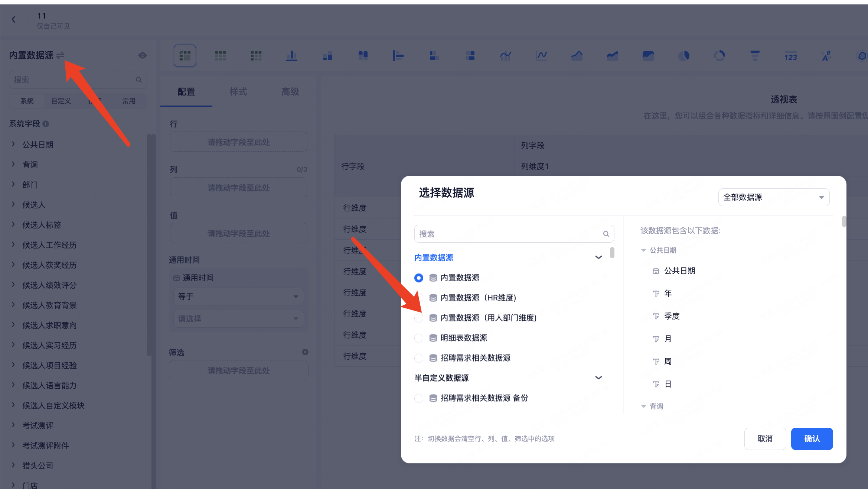The height and width of the screenshot is (489, 868).
Task: Choose the donut chart icon
Action: point(719,56)
